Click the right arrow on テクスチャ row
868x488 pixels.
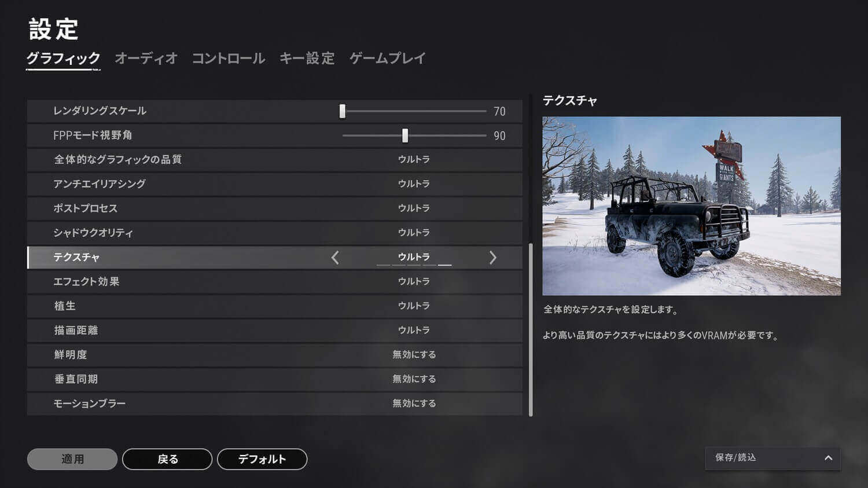[492, 258]
